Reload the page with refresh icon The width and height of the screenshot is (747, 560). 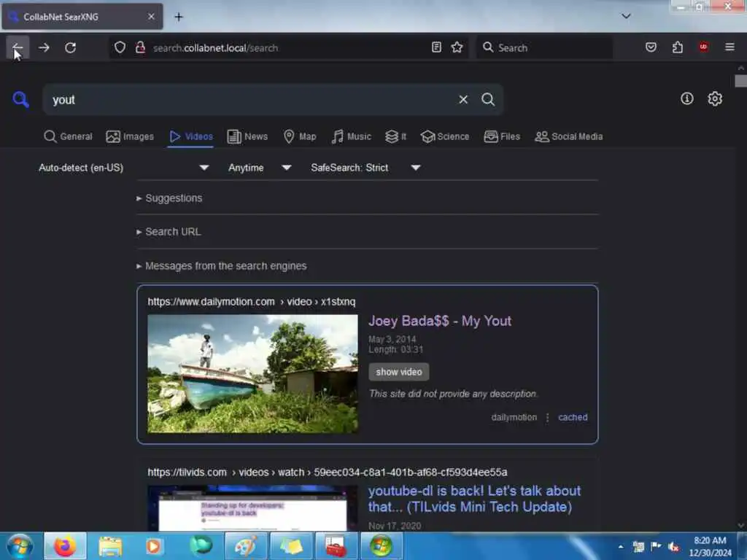click(x=71, y=47)
